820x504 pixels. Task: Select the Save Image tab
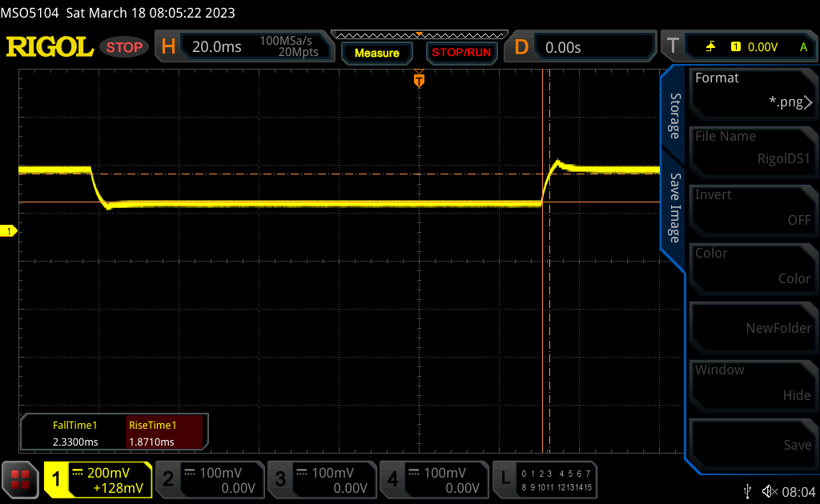pyautogui.click(x=674, y=208)
